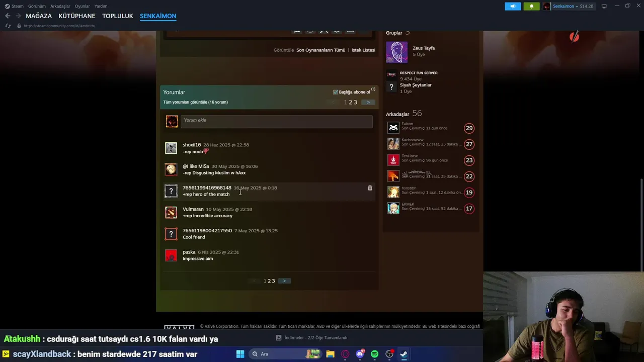
Task: Toggle 'Başlığa abone ol' checkbox
Action: click(335, 92)
